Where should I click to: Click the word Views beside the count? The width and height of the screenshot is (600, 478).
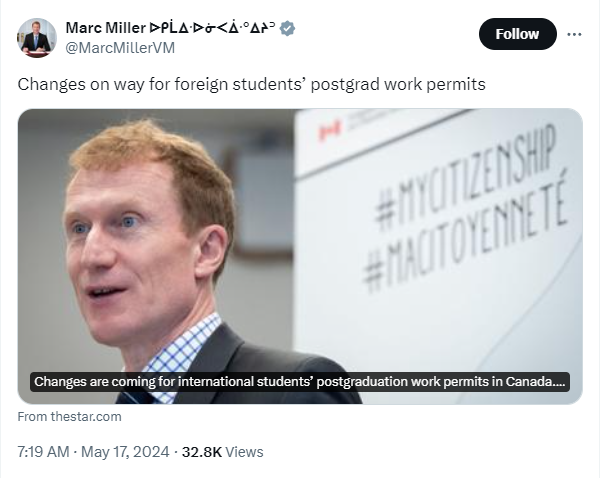pos(244,452)
